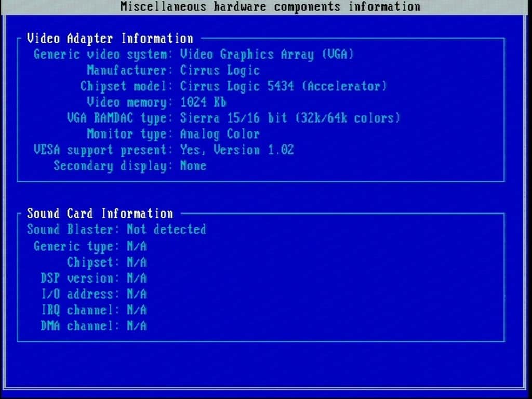The image size is (532, 399).
Task: Click the 'DMA channel:' label
Action: (79, 326)
